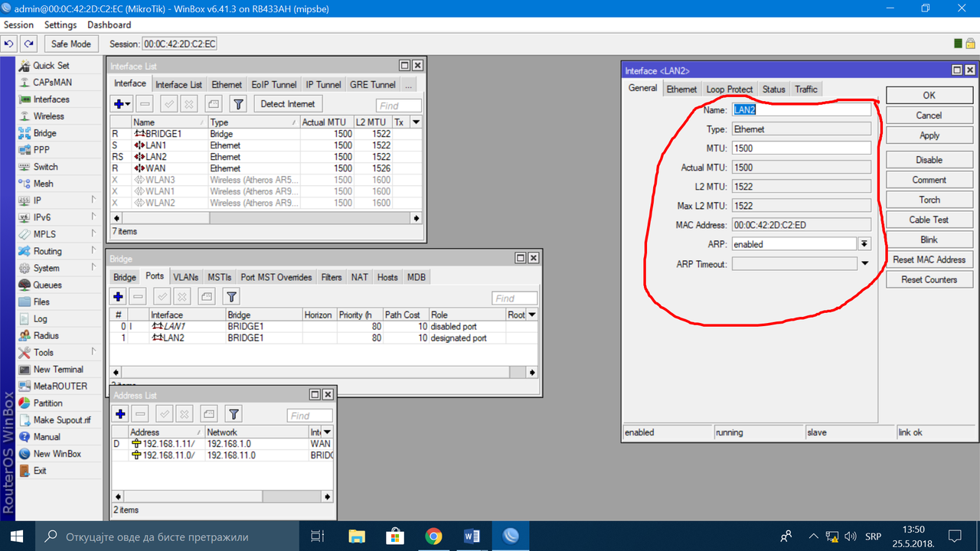Open New Terminal from sidebar
980x551 pixels.
coord(58,369)
